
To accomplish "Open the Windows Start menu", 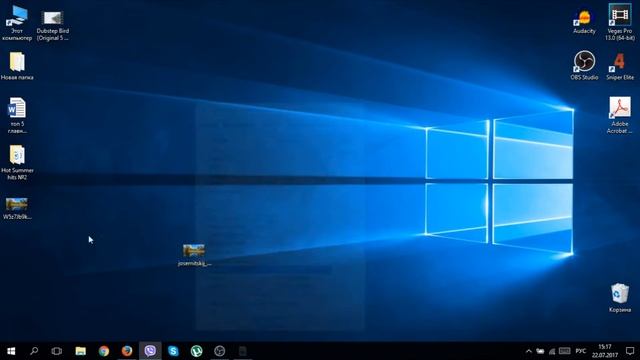I will 11,351.
